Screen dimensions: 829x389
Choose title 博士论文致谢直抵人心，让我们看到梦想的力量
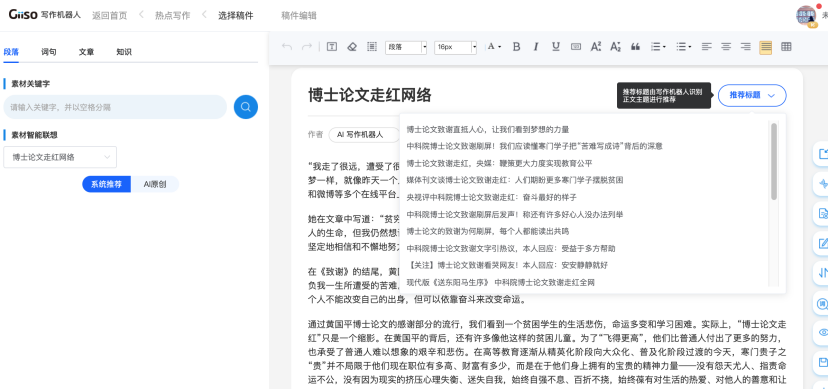(x=487, y=129)
